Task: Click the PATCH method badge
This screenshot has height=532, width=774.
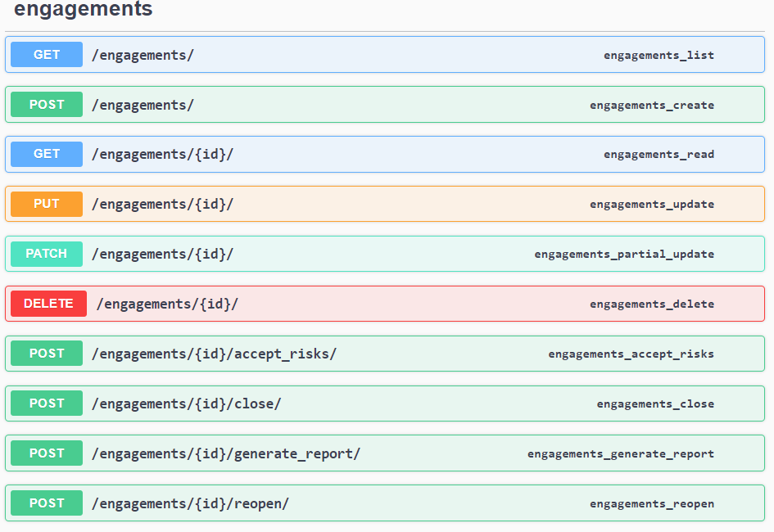Action: (47, 254)
